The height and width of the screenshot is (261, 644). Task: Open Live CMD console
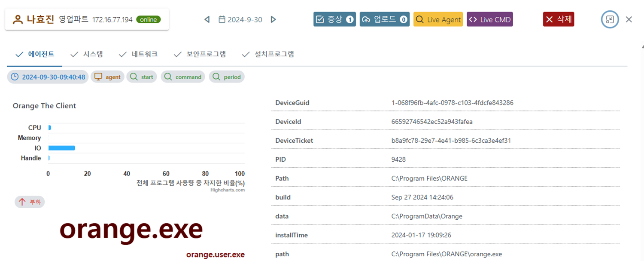click(489, 19)
